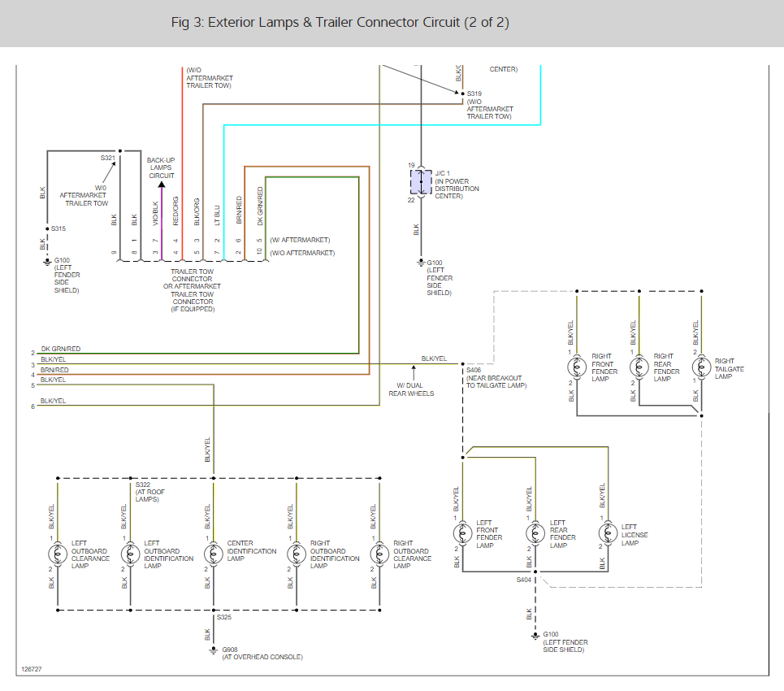Click the Left License Lamp symbol
This screenshot has height=691, width=784.
point(608,533)
